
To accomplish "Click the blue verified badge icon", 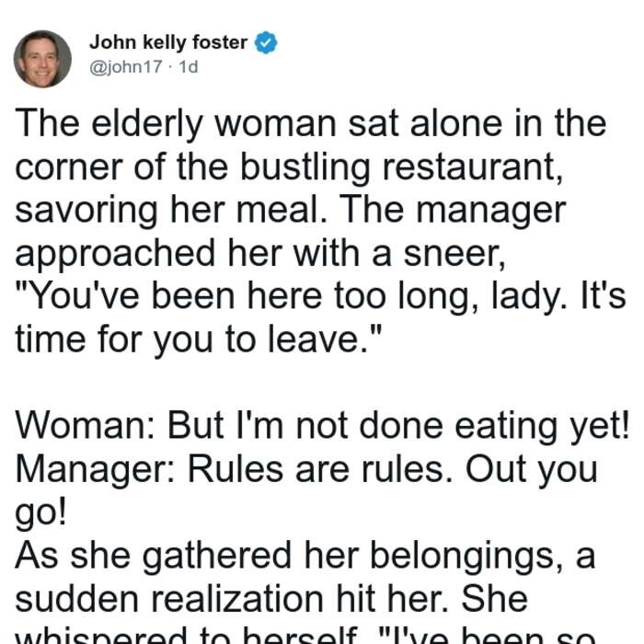I will [266, 42].
